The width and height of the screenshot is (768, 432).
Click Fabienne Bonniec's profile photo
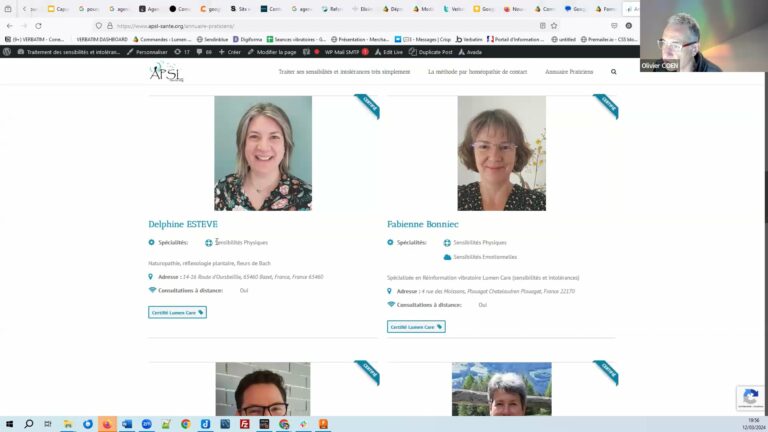[501, 153]
